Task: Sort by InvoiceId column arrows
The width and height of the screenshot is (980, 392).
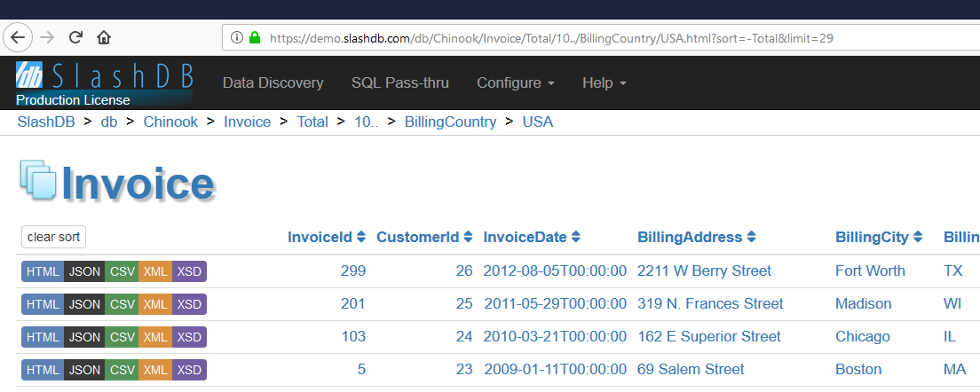Action: coord(362,237)
